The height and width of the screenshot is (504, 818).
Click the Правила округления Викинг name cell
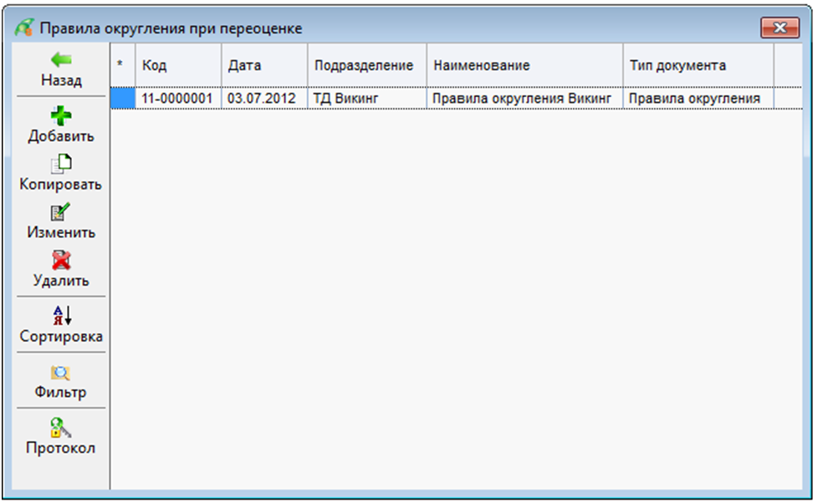[523, 99]
